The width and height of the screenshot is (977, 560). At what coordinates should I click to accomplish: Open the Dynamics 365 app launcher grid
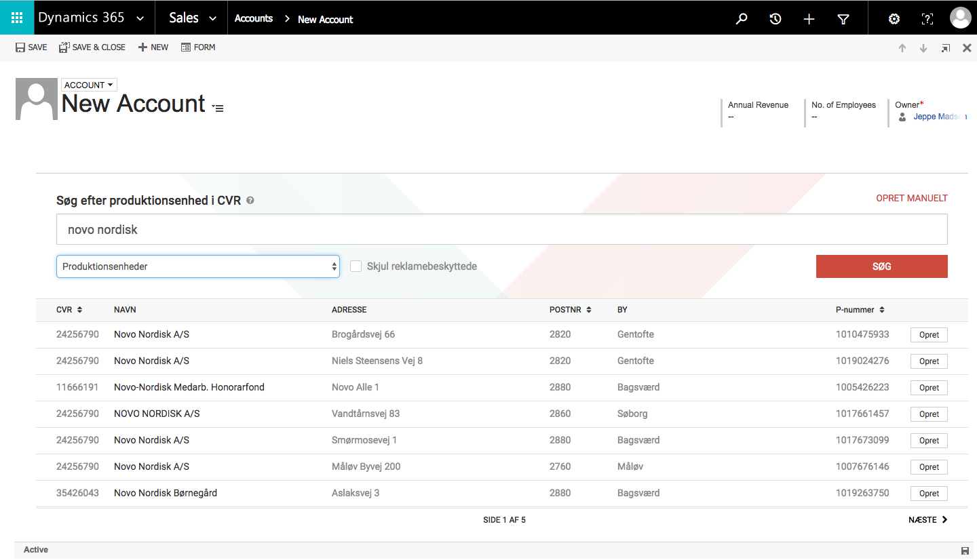coord(17,18)
